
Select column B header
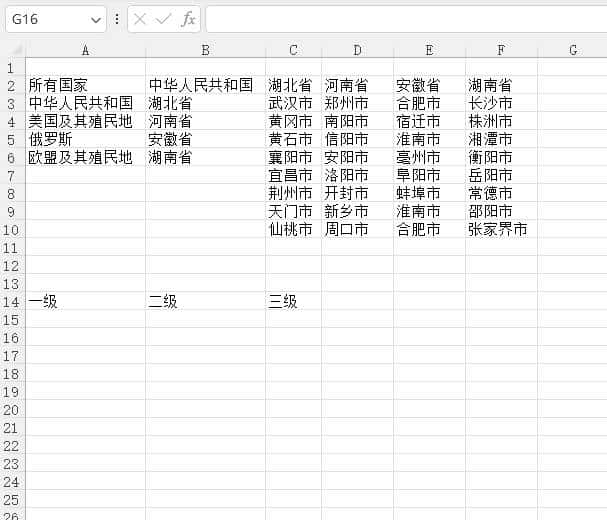coord(206,50)
